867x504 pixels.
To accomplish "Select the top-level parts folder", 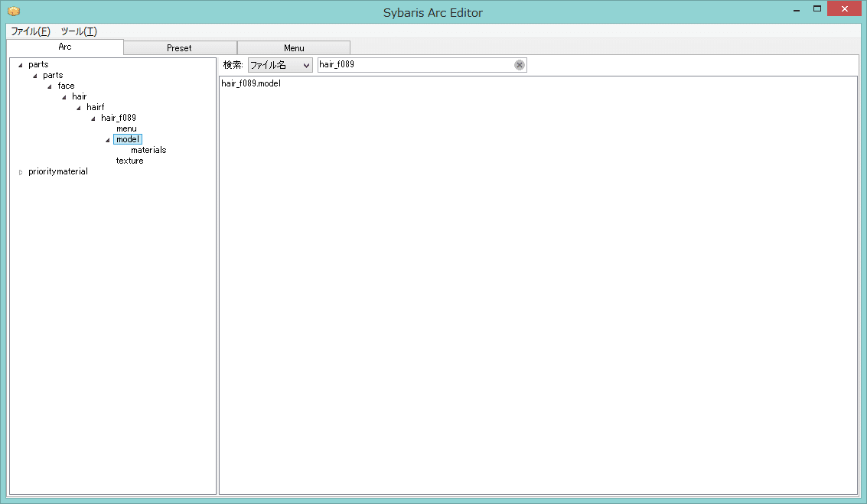I will 38,65.
